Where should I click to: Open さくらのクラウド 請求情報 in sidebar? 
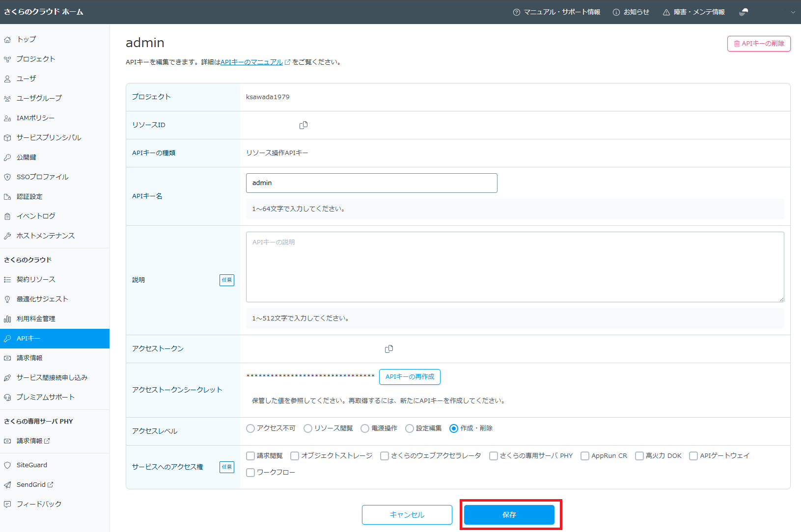point(55,358)
